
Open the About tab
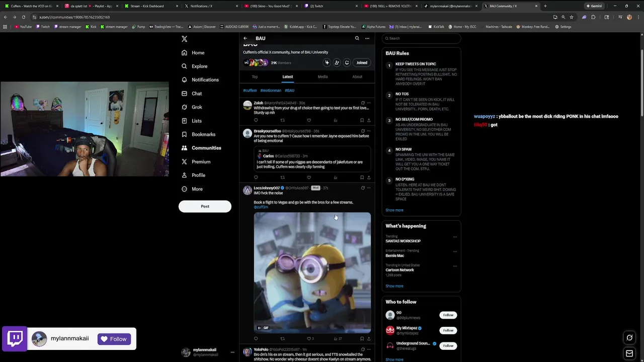357,77
